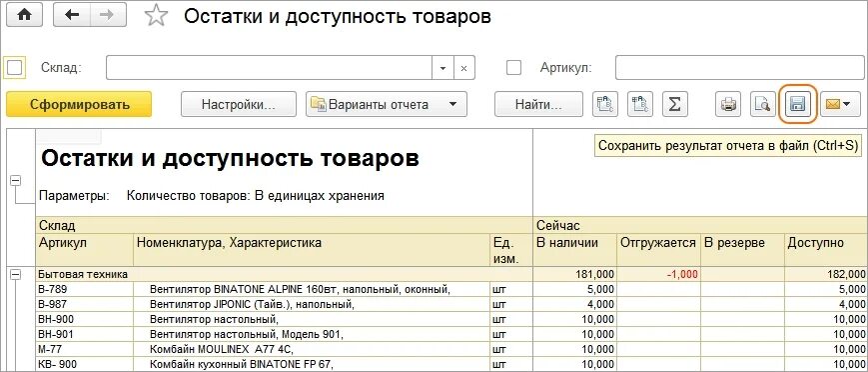Focus the Артикул input field
The image size is (868, 372).
pyautogui.click(x=739, y=68)
